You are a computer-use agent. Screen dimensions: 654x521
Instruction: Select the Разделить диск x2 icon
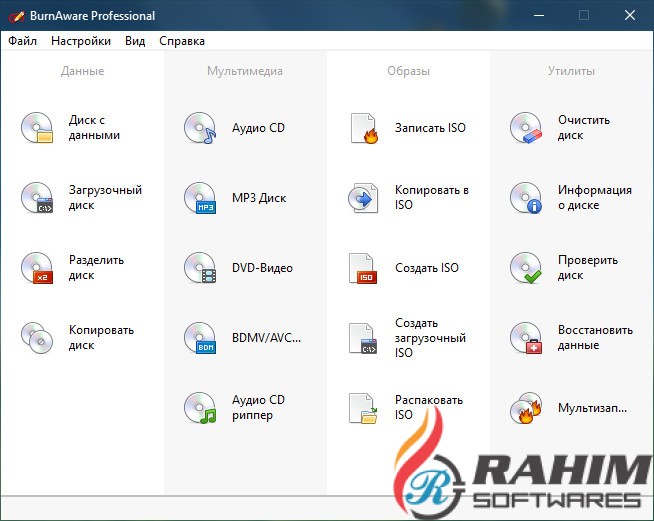[37, 268]
